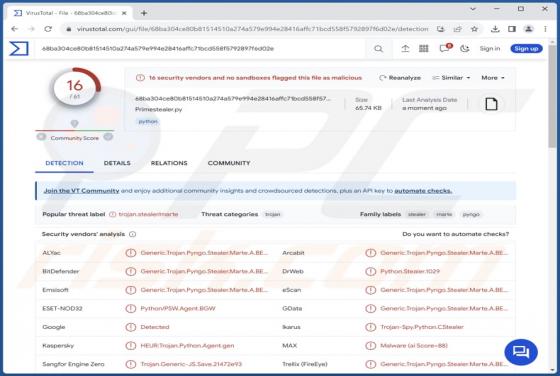Click the Sign in link
Image resolution: width=560 pixels, height=376 pixels.
click(x=490, y=49)
